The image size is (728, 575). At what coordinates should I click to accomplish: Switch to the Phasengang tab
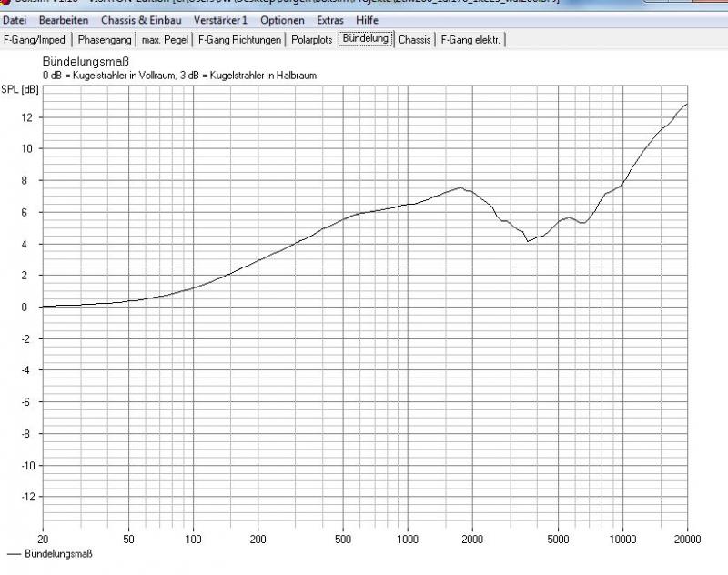click(x=104, y=39)
